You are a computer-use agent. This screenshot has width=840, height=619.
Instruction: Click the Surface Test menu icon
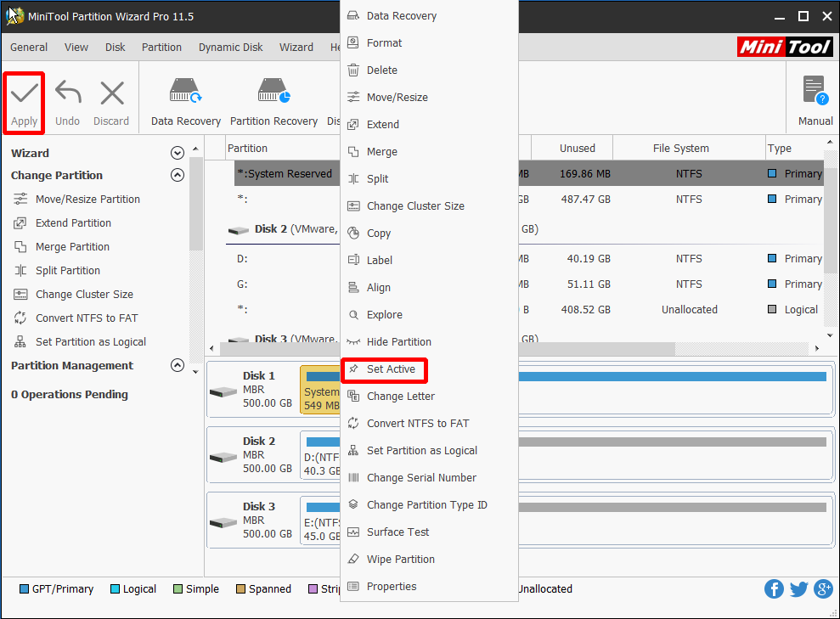(353, 532)
